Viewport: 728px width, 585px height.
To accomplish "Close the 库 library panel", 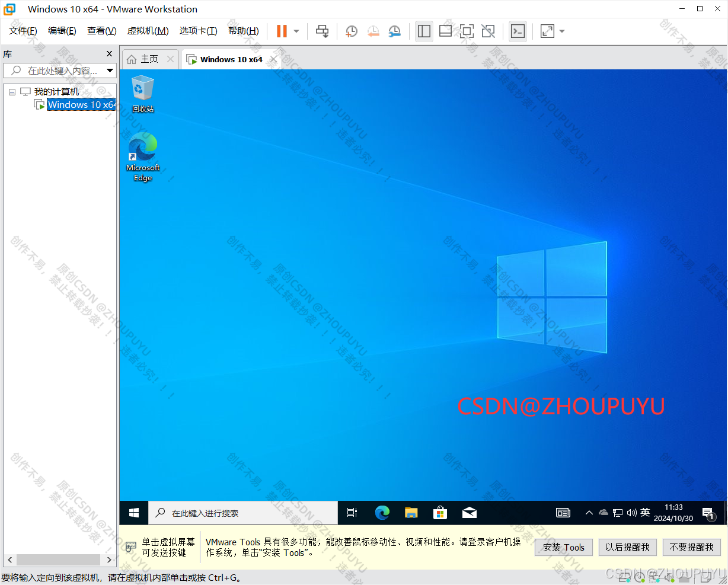I will pyautogui.click(x=109, y=54).
